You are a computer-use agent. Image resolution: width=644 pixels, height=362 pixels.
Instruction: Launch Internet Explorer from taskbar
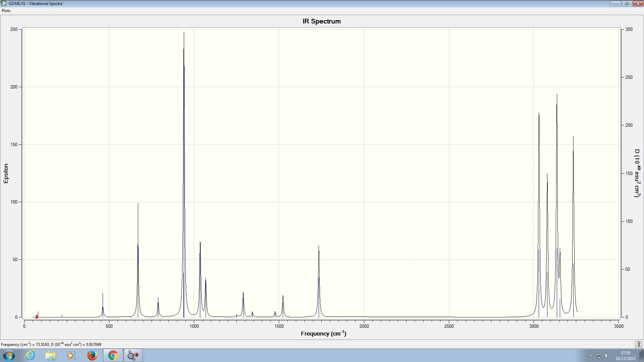(30, 355)
